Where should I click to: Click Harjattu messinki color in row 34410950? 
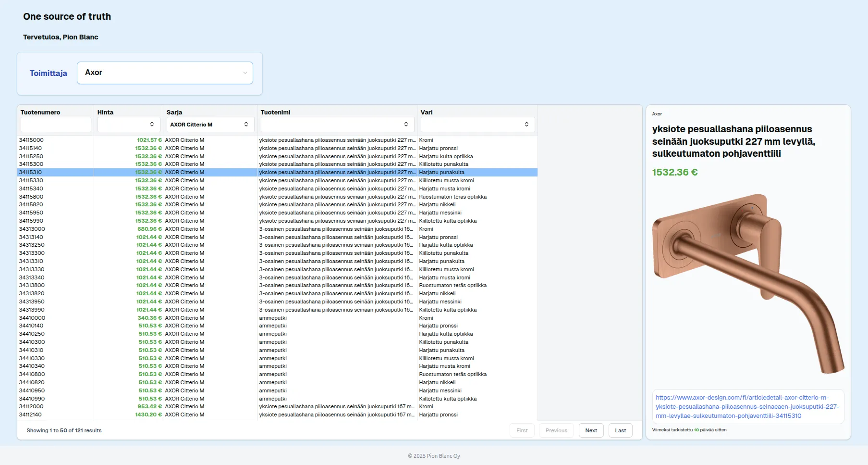tap(440, 391)
